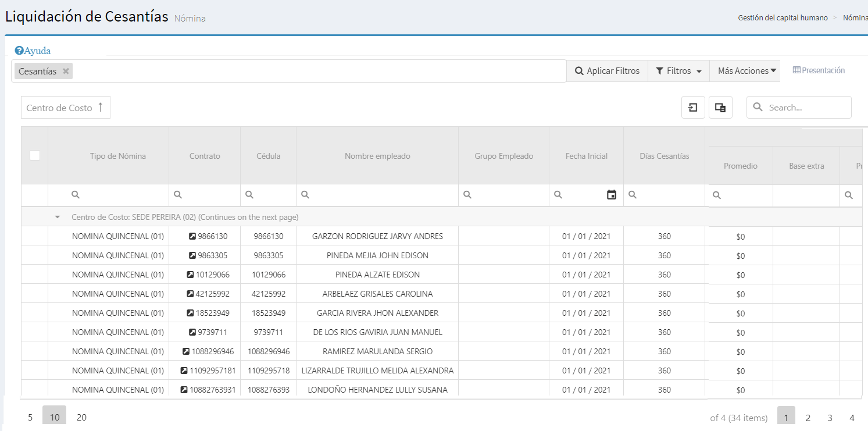
Task: Expand the Más Acciones dropdown menu
Action: pyautogui.click(x=746, y=71)
